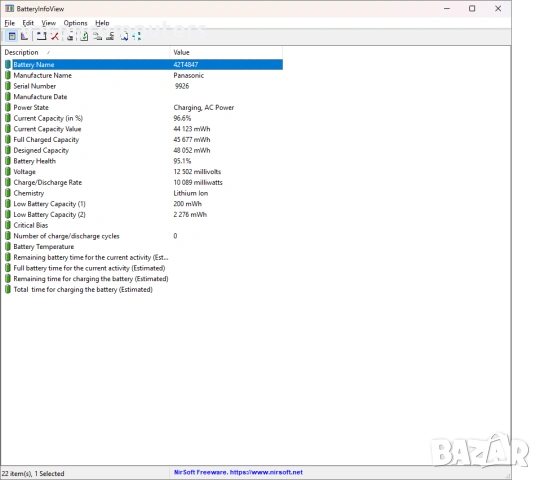Select the Show Battery Information toolbar icon

point(12,36)
